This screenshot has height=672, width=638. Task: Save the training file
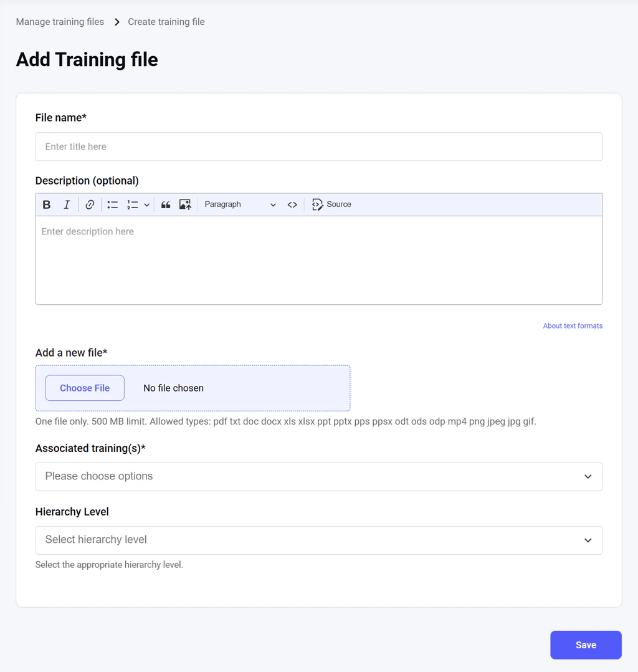coord(586,645)
